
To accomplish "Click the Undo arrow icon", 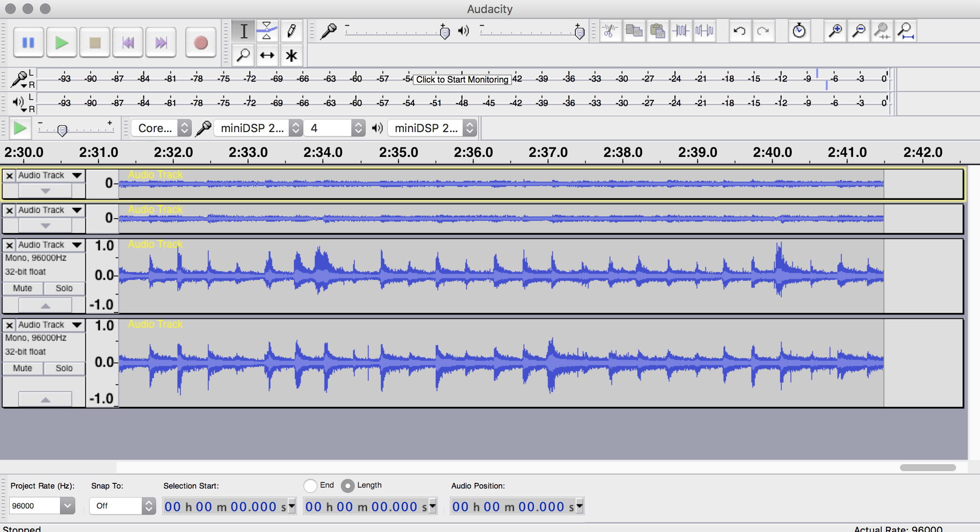I will tap(740, 31).
